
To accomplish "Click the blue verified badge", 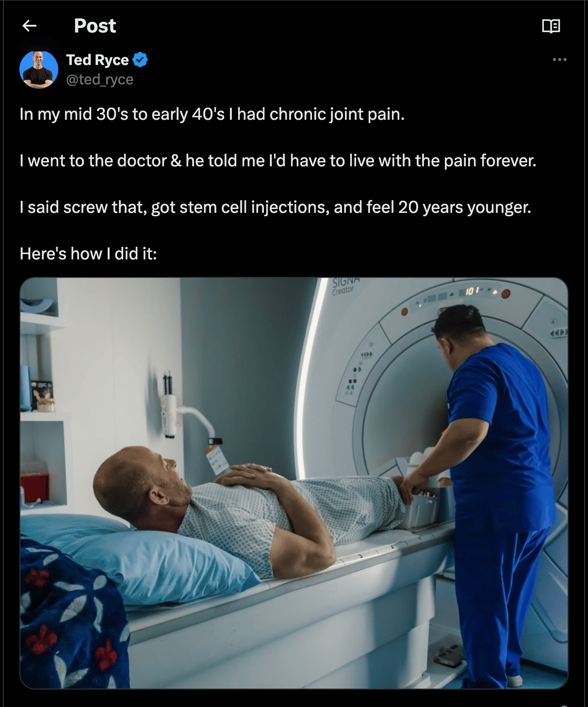I will pos(140,60).
